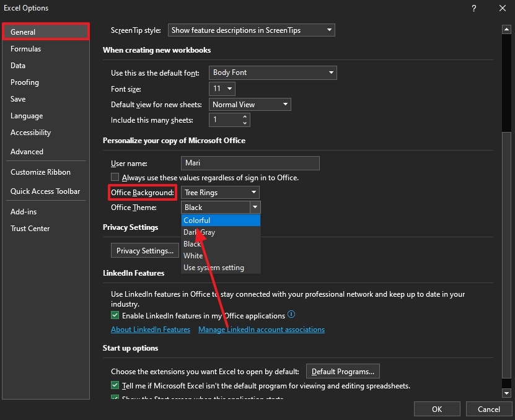515x420 pixels.
Task: Uncheck 'Tell me if Microsoft Excel isn't default' checkbox
Action: coord(115,386)
